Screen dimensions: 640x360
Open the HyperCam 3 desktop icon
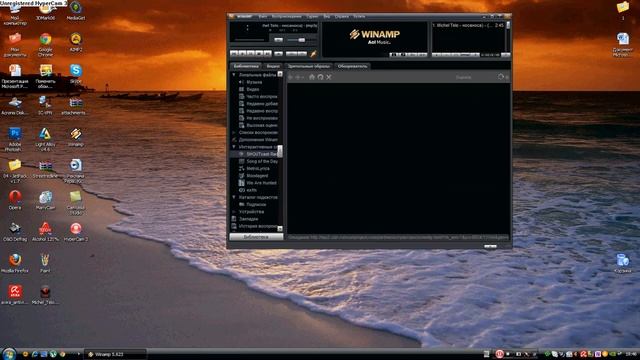pos(76,231)
